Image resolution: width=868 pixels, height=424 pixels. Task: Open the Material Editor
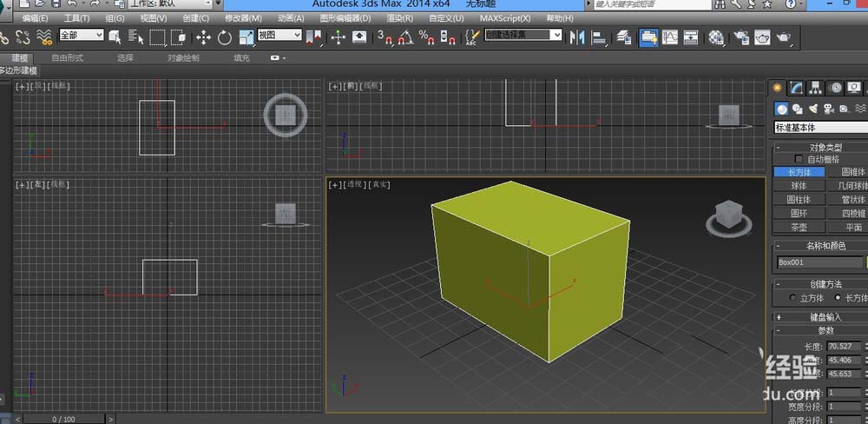pos(716,36)
